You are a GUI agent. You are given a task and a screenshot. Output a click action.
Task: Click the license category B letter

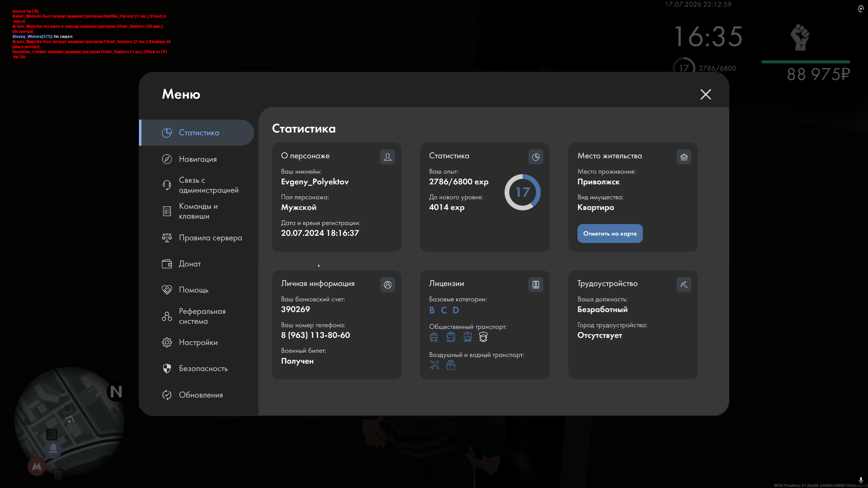pyautogui.click(x=432, y=310)
